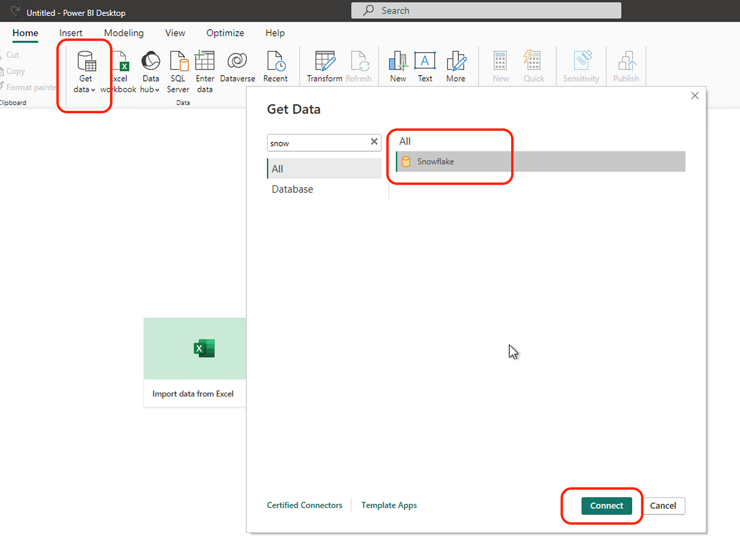Viewport: 740px width, 560px height.
Task: Open the Help ribbon tab
Action: point(275,33)
